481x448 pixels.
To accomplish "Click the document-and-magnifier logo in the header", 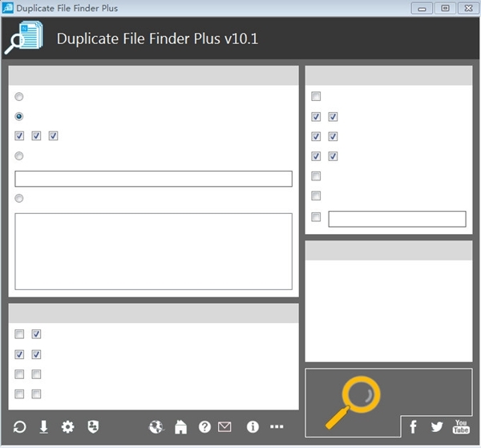I will coord(24,38).
